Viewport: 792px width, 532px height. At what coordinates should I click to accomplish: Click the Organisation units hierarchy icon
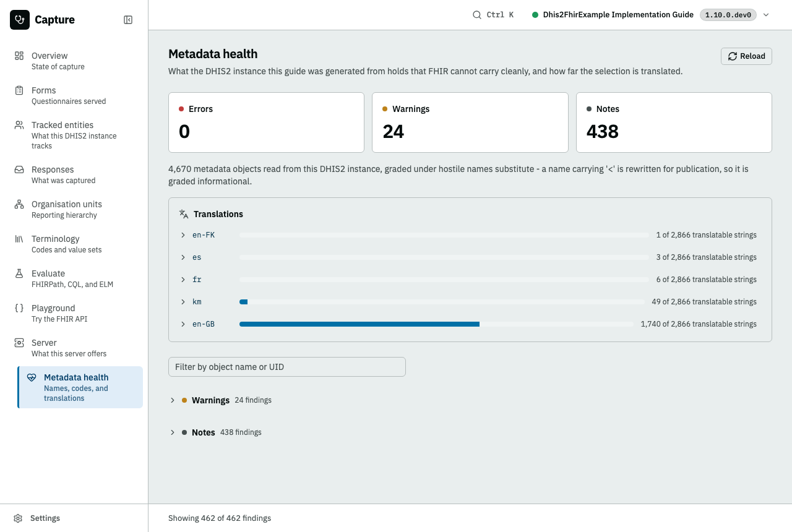[x=19, y=204]
